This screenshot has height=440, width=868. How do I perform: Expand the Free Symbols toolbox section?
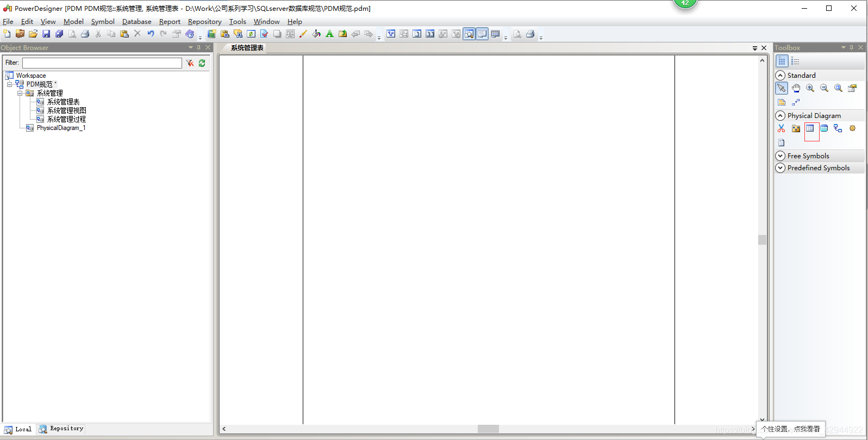(x=780, y=156)
